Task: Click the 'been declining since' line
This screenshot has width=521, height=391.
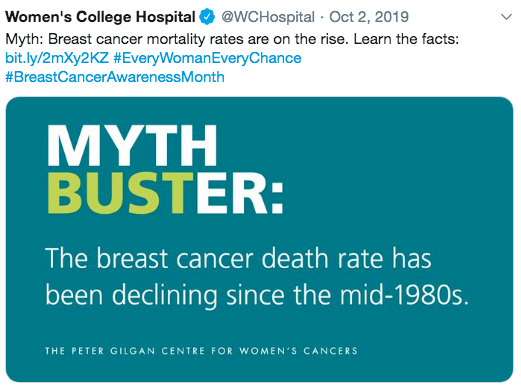Action: pyautogui.click(x=166, y=295)
